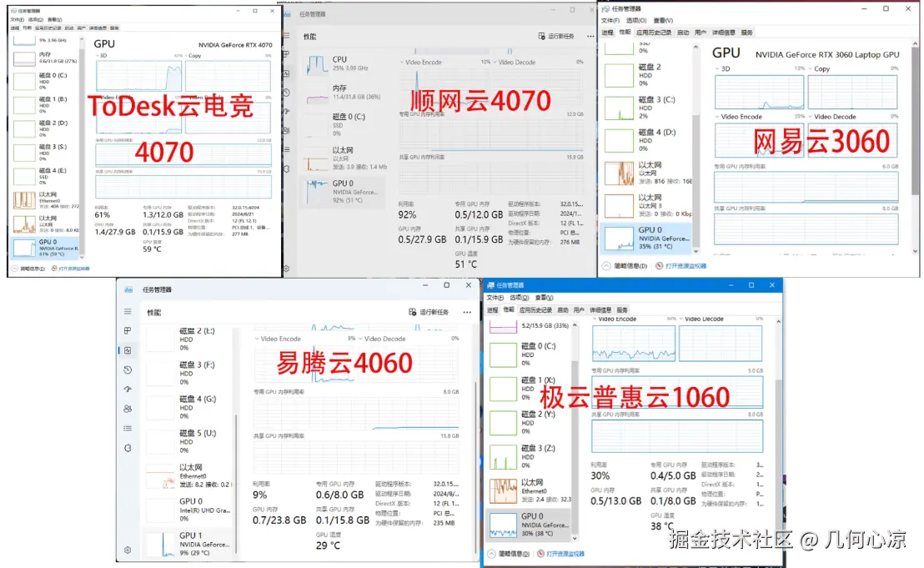Open the Video Encode graph type dropdown
Screen dimensions: 924x568
257,339
